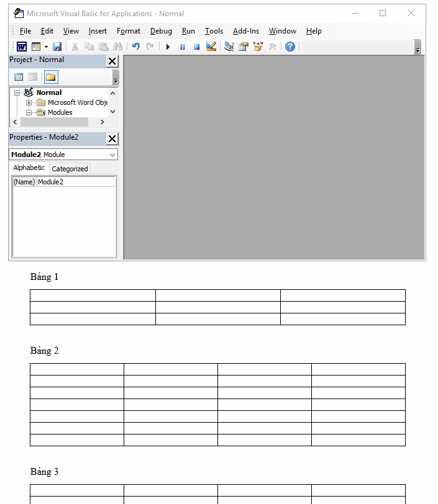This screenshot has width=438, height=504.
Task: Minimize the Visual Basic for Applications window
Action: [355, 13]
